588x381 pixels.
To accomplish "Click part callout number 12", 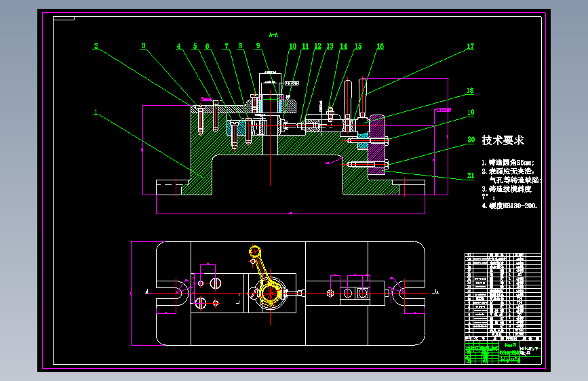I will (317, 46).
